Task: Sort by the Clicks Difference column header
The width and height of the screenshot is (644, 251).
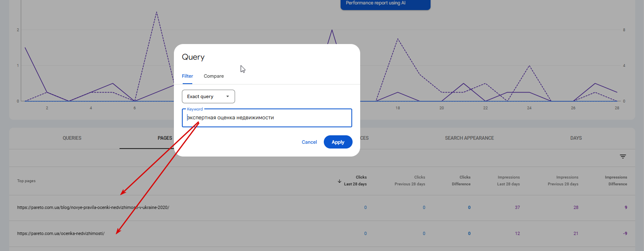Action: [x=461, y=181]
